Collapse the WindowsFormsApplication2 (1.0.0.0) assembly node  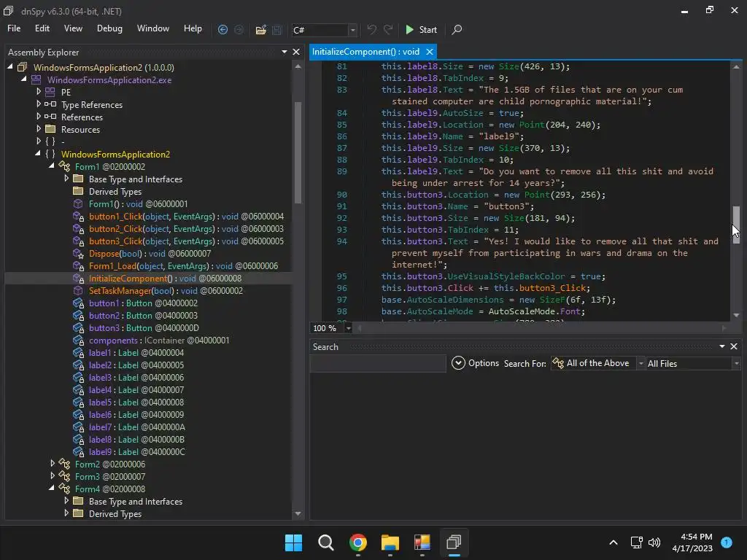coord(10,66)
